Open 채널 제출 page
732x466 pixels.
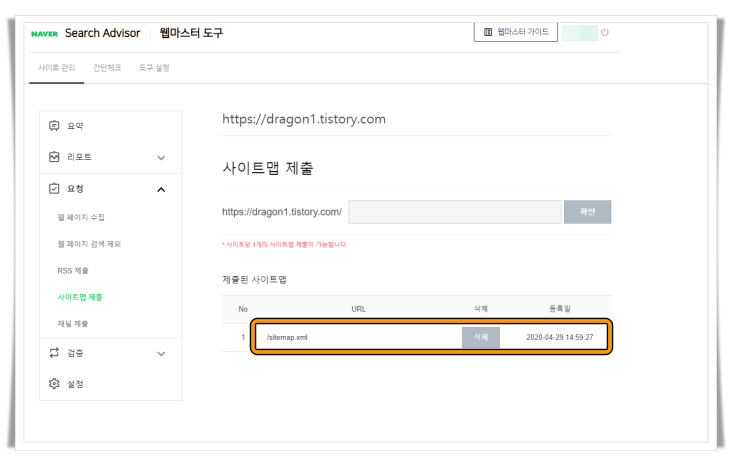coord(72,324)
